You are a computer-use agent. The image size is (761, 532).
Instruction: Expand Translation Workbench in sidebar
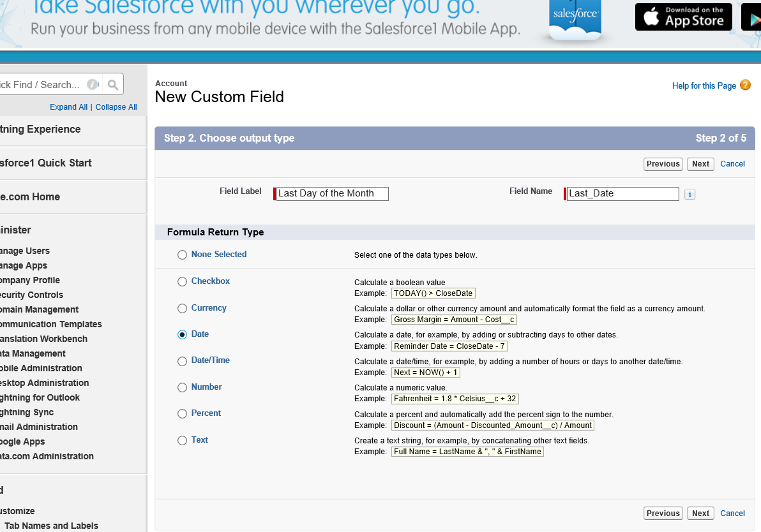coord(43,339)
